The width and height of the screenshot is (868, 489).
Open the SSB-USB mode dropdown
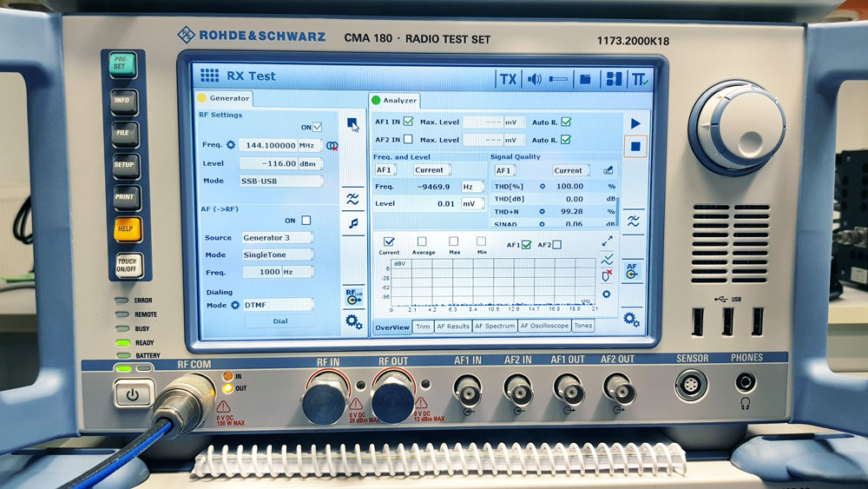[281, 182]
